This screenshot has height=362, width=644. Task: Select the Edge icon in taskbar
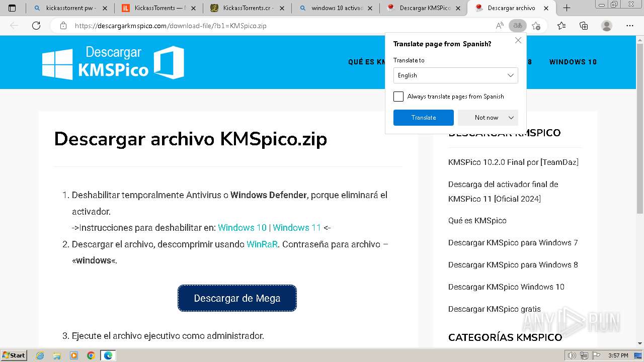click(x=108, y=355)
